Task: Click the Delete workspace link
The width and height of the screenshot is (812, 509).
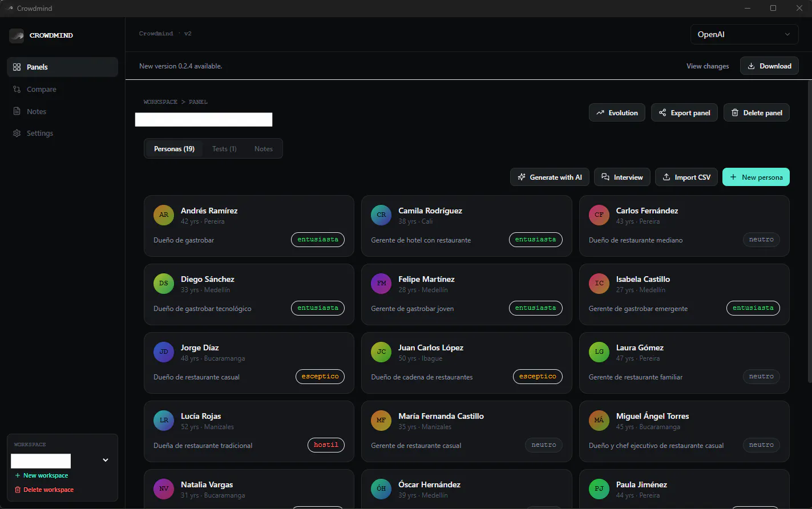Action: [x=44, y=490]
